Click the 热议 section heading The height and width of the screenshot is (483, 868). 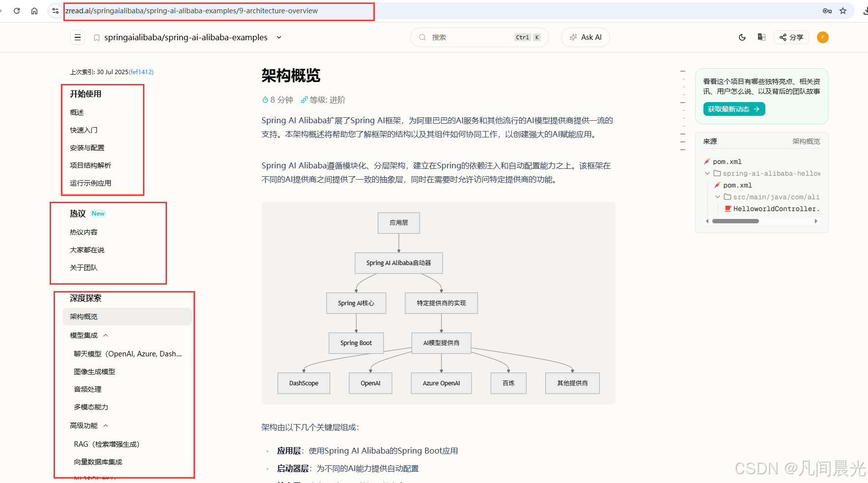pyautogui.click(x=78, y=214)
